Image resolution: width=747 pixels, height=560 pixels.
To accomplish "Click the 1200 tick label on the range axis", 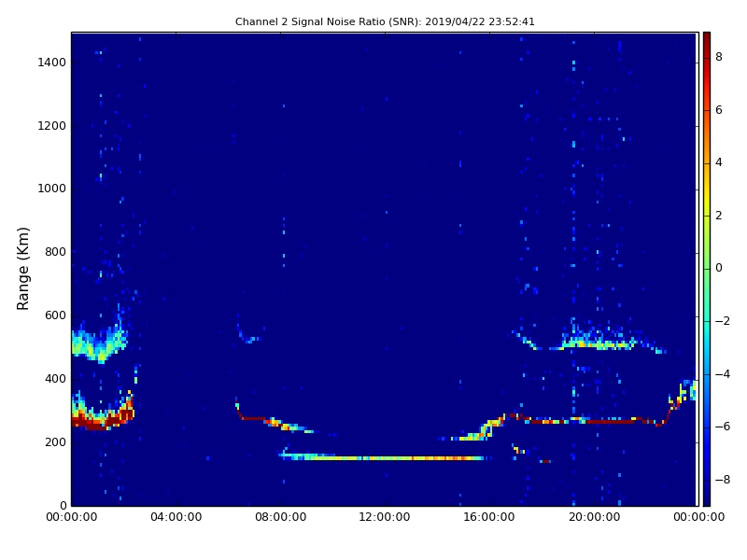I will pos(52,126).
